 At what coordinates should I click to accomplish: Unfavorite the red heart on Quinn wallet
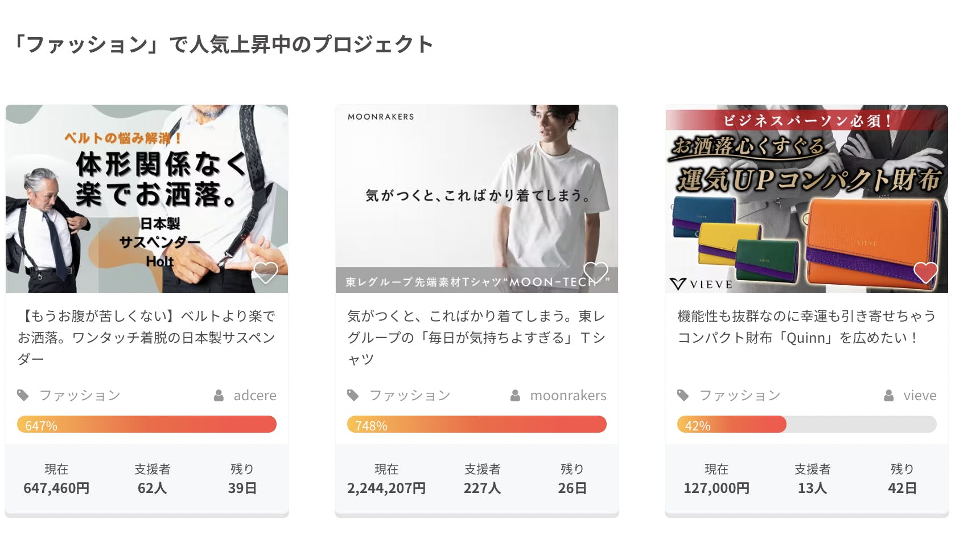925,273
